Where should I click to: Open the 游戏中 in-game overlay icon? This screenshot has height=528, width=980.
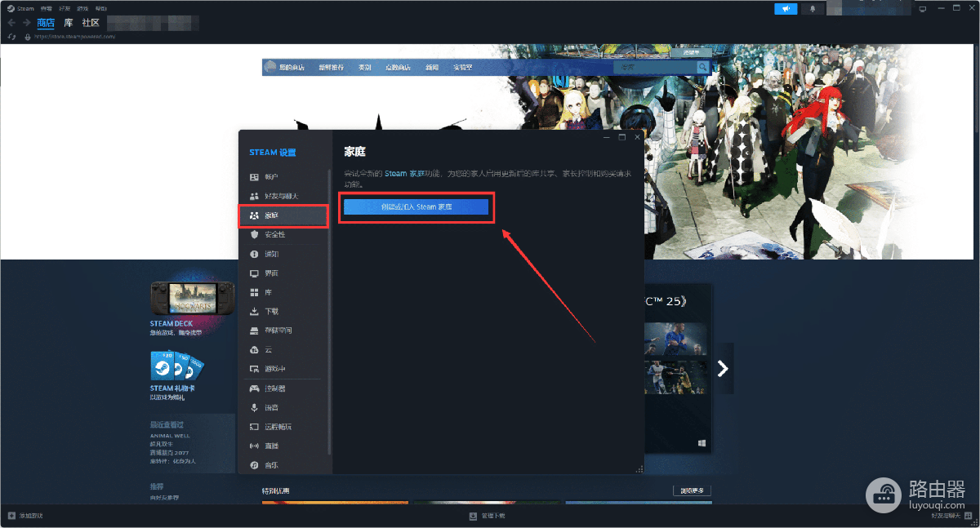click(254, 369)
